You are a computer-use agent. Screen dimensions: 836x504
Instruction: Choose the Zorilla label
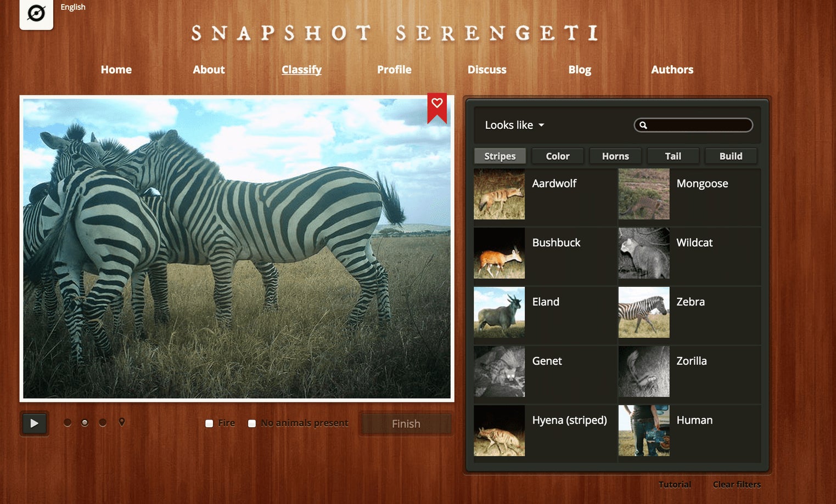pos(692,361)
